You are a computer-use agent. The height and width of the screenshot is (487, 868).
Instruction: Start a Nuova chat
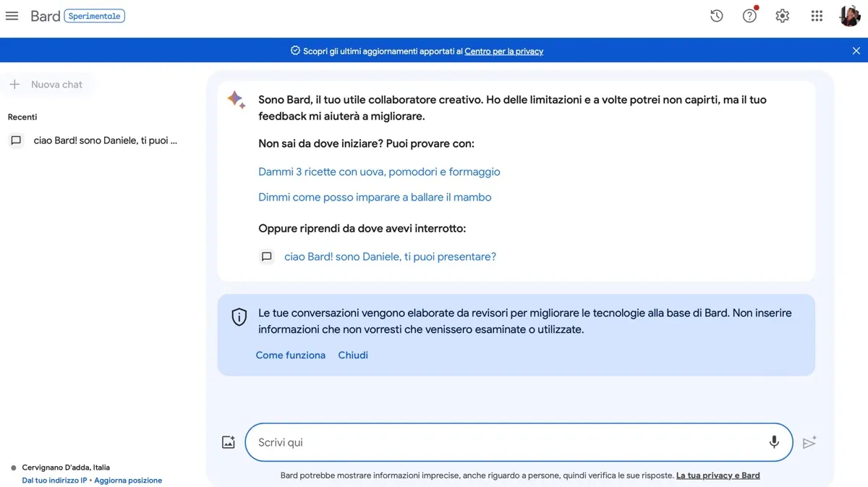(48, 85)
